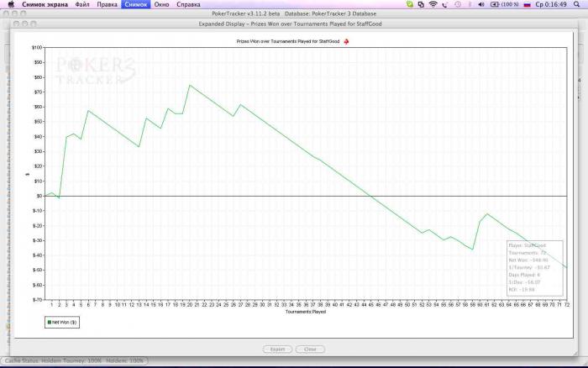Click the phone handset menu bar icon
The width and height of the screenshot is (588, 368).
coord(445,4)
